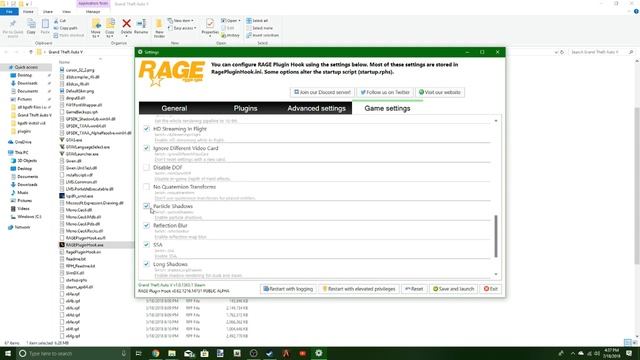Click Save and launch button
Viewport: 640px width, 360px height.
pyautogui.click(x=453, y=289)
